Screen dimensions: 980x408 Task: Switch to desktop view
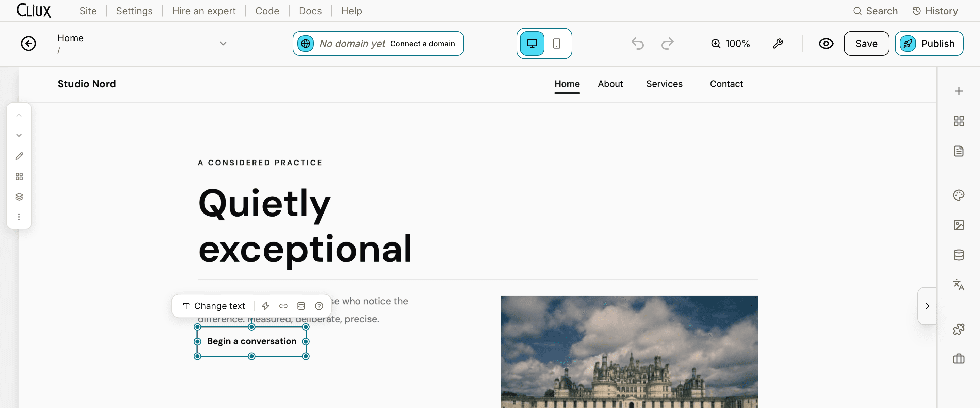tap(532, 43)
